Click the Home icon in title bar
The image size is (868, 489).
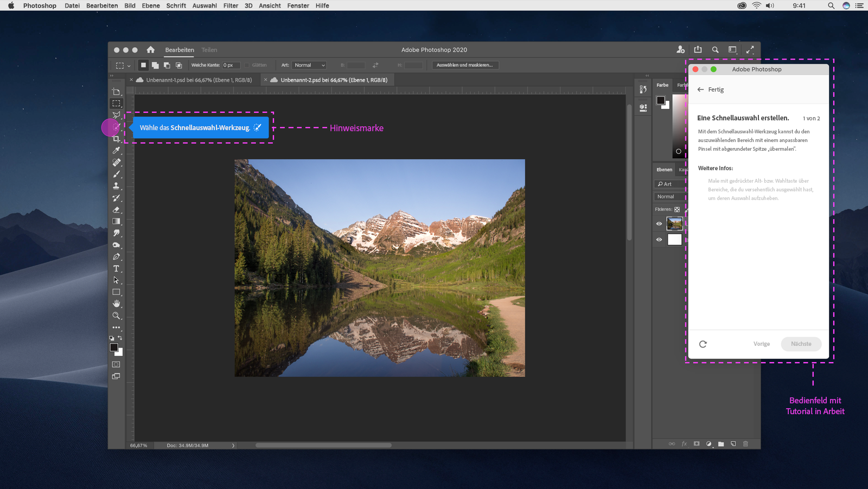[x=151, y=50]
